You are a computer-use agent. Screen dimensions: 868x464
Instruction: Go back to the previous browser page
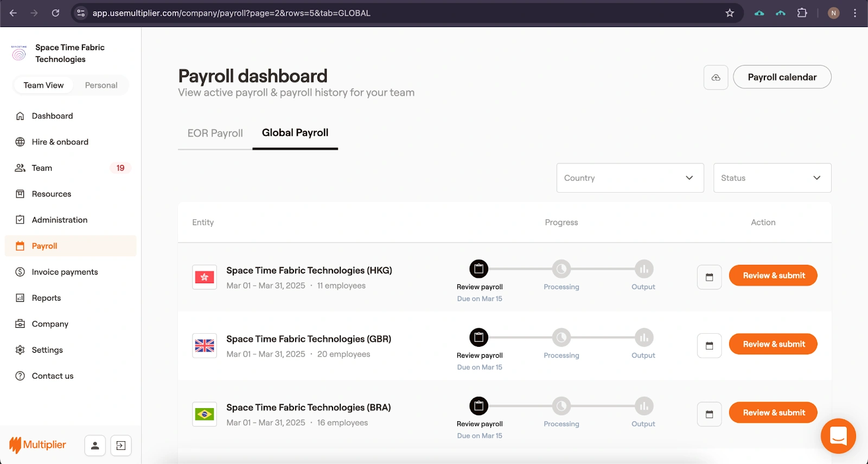13,13
